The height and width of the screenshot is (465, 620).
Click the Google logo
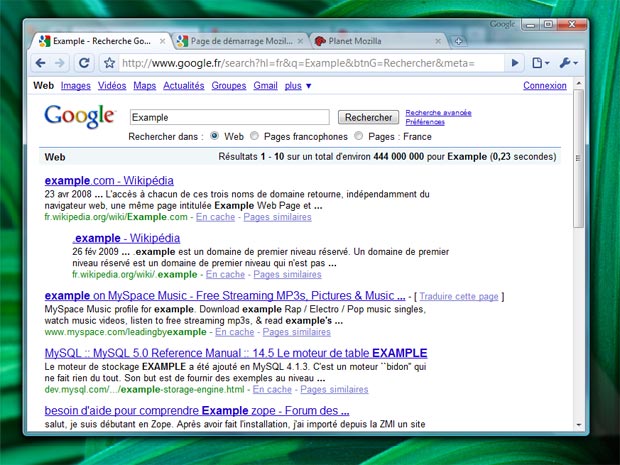(80, 116)
